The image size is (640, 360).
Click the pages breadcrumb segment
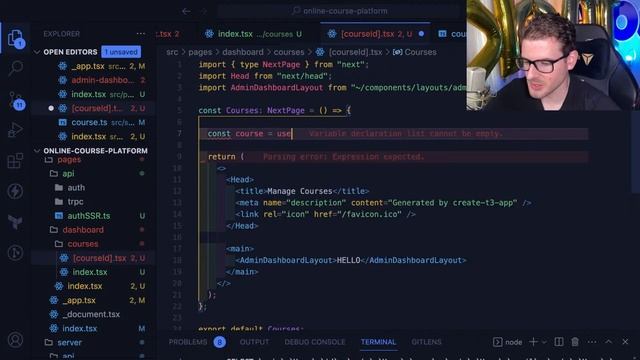tap(200, 52)
